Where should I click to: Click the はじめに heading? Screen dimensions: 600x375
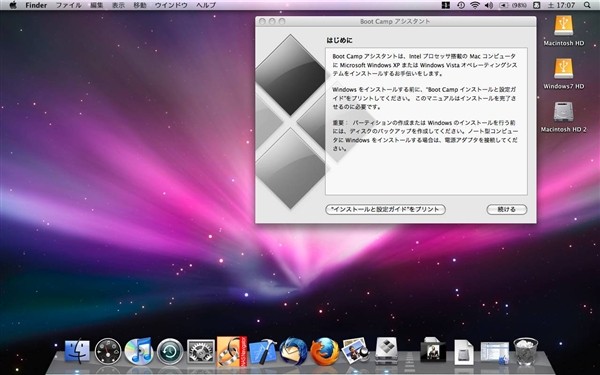click(339, 40)
